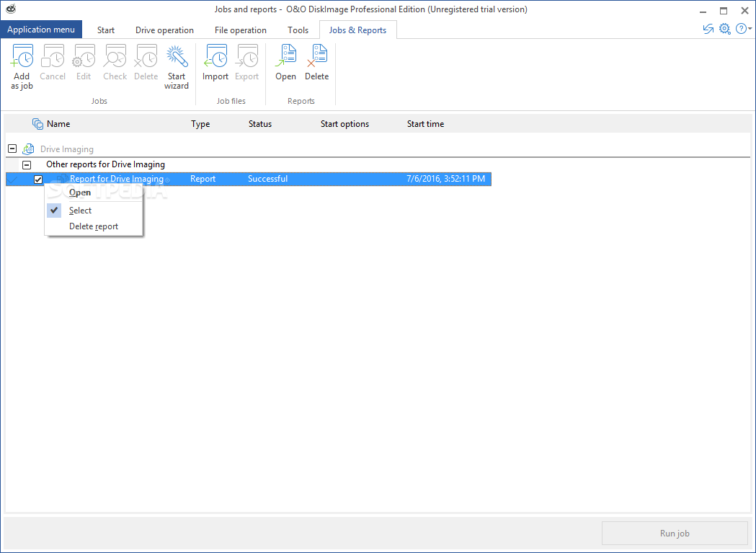Open the selected report from ribbon

tap(286, 63)
